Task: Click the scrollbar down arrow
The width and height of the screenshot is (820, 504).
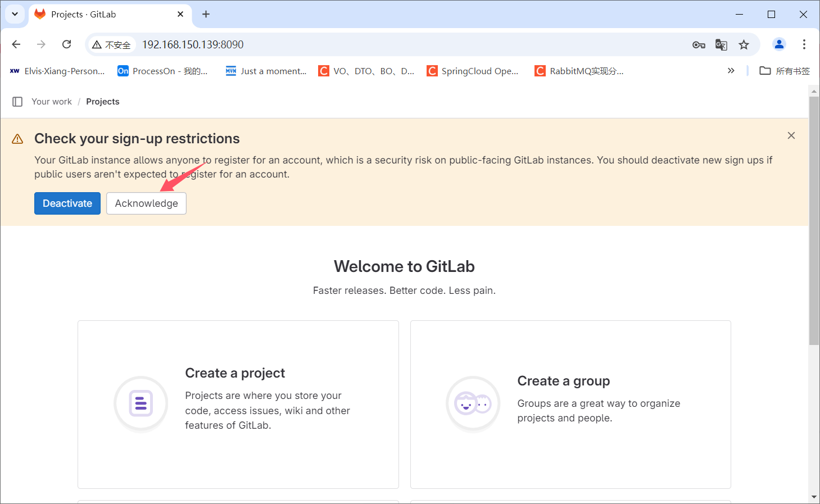Action: pos(814,497)
